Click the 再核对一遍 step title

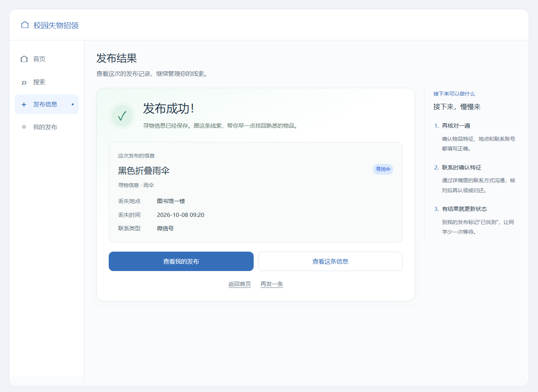[456, 126]
